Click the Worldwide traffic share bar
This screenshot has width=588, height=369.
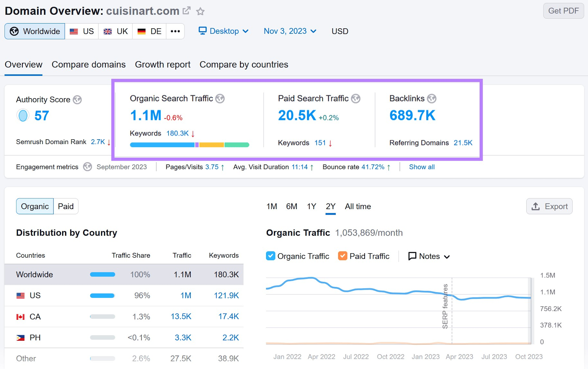pos(103,275)
